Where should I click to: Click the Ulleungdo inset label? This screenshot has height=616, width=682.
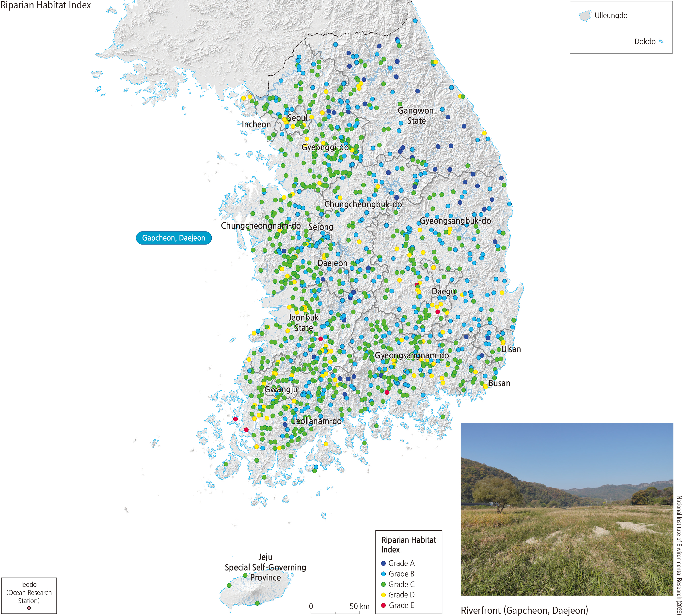coord(611,15)
